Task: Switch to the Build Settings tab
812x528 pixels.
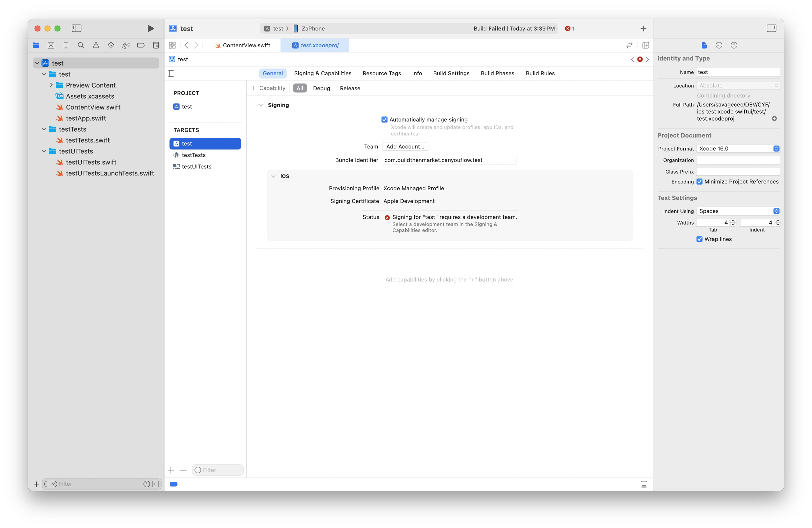Action: [451, 73]
